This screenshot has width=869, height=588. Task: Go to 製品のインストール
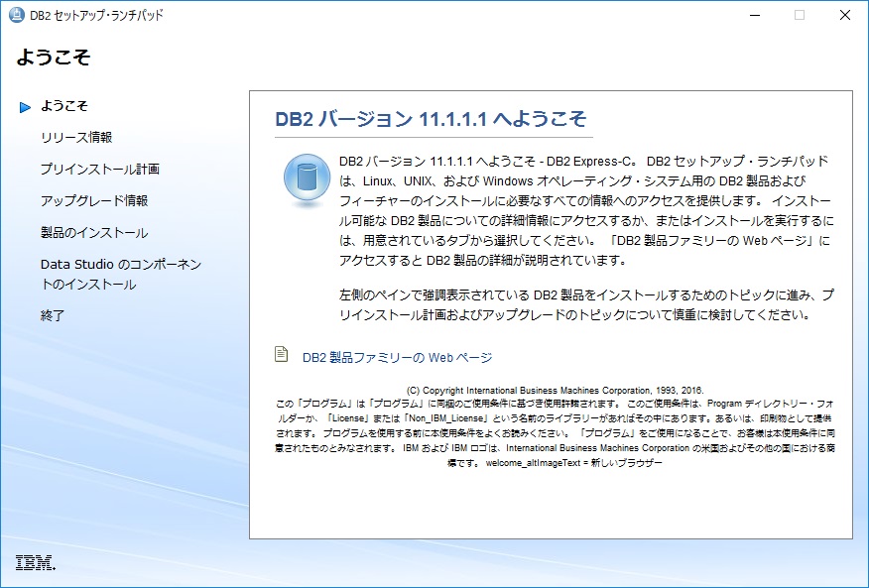tap(94, 233)
